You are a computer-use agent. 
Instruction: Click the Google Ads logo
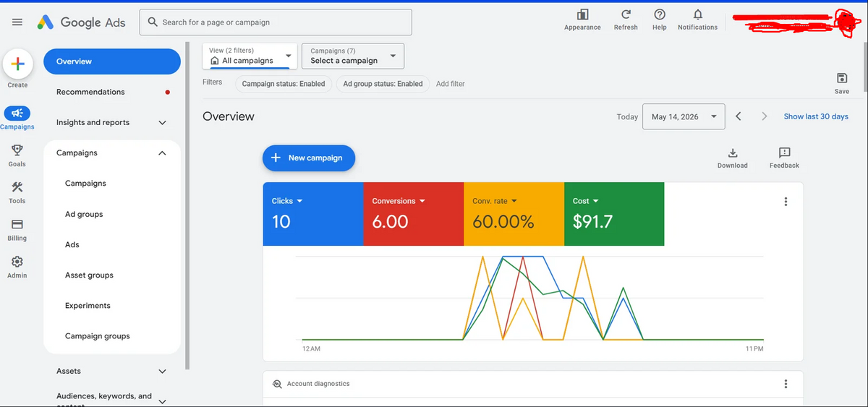click(x=82, y=22)
